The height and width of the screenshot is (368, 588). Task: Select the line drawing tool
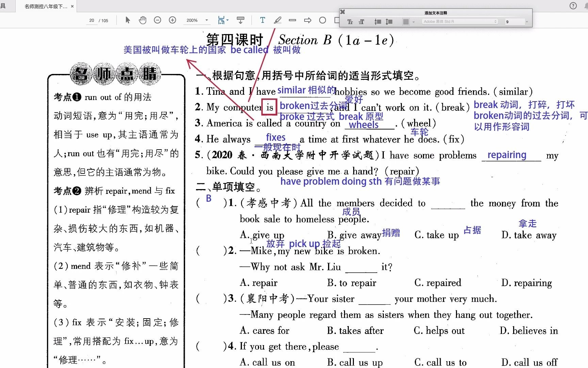pyautogui.click(x=292, y=20)
